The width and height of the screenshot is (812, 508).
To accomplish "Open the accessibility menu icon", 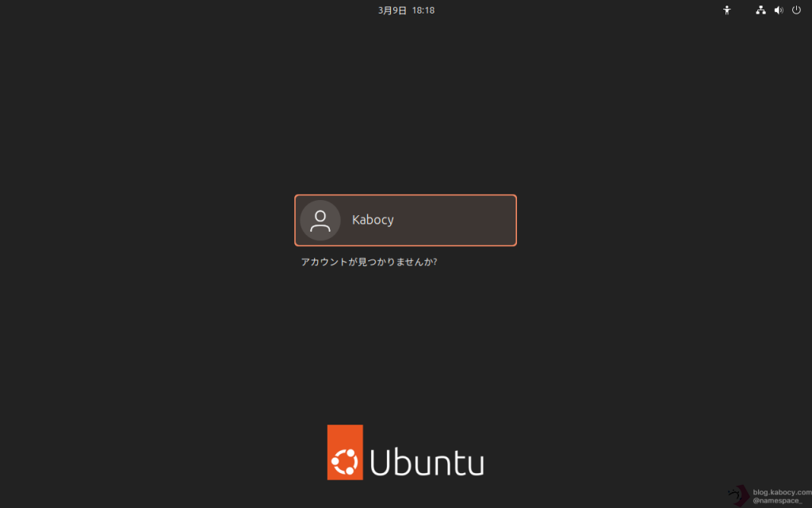I will tap(726, 10).
